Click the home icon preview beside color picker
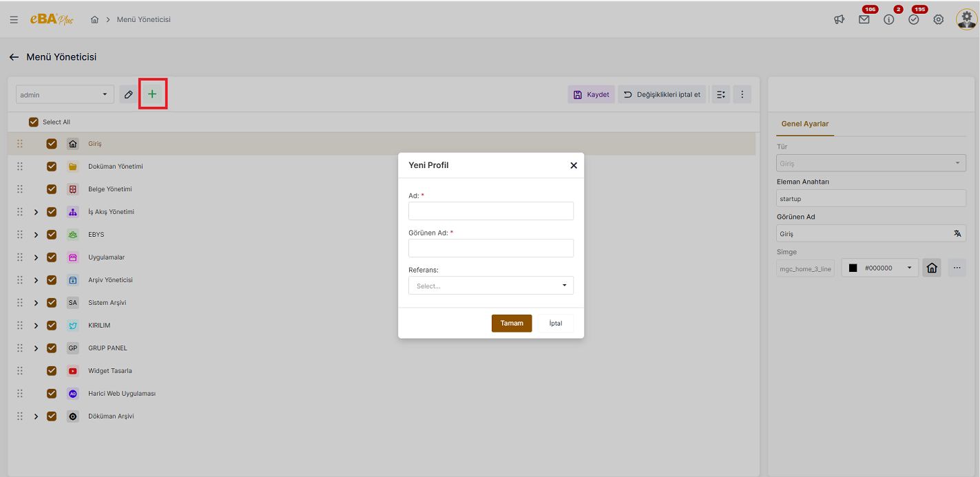This screenshot has height=477, width=980. pos(932,268)
